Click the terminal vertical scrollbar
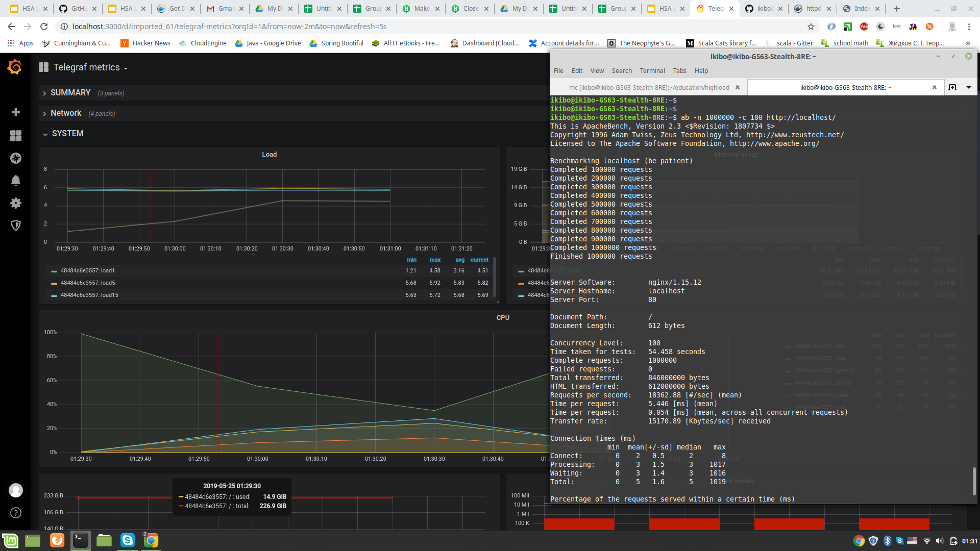Viewport: 980px width, 551px height. 974,482
